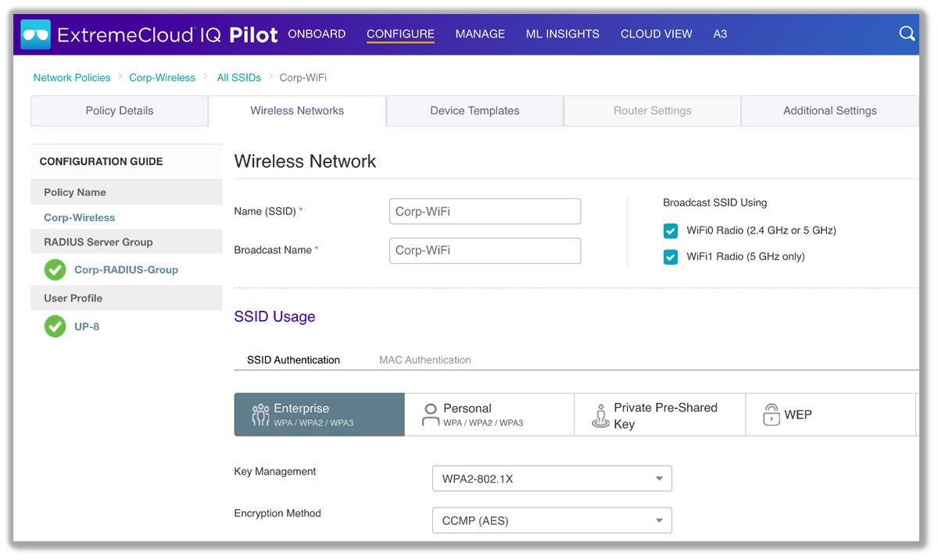The image size is (938, 560).
Task: Select the Wireless Networks tab
Action: 297,111
